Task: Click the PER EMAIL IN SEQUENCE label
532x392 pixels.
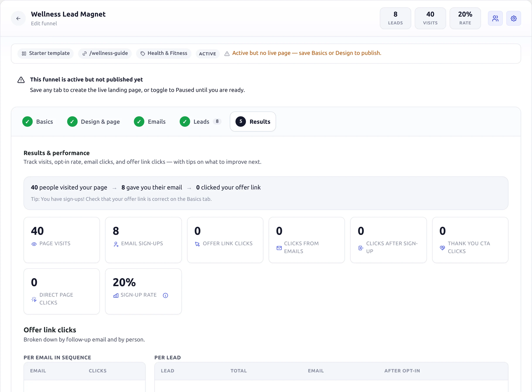Action: pos(57,357)
